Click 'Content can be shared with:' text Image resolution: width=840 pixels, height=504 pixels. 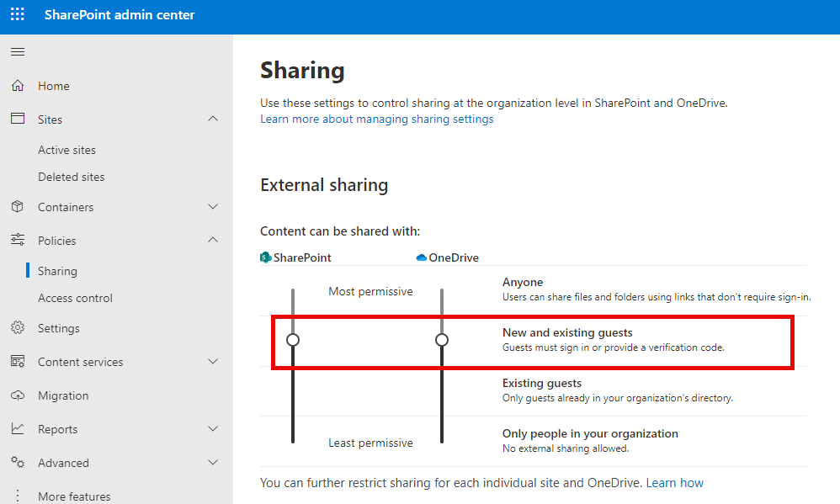340,231
